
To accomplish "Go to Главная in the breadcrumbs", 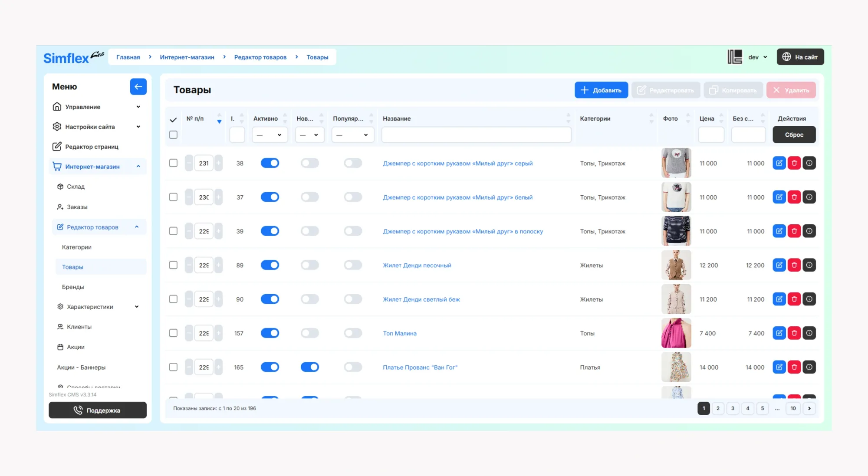I will pyautogui.click(x=128, y=57).
